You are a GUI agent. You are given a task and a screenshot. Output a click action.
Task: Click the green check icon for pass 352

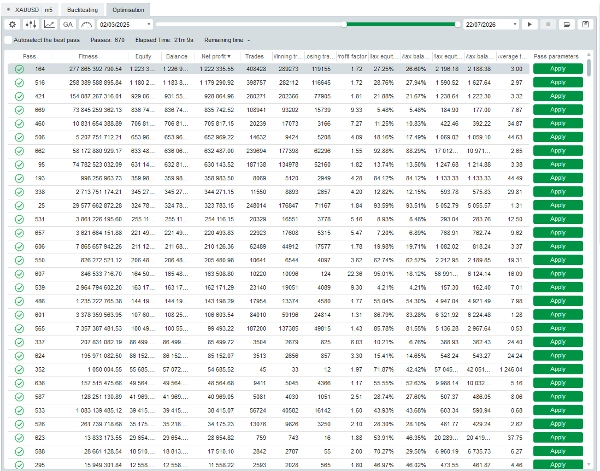click(x=19, y=370)
